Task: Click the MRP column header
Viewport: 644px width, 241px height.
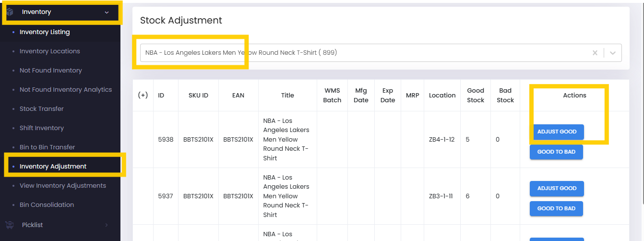Action: (x=412, y=96)
